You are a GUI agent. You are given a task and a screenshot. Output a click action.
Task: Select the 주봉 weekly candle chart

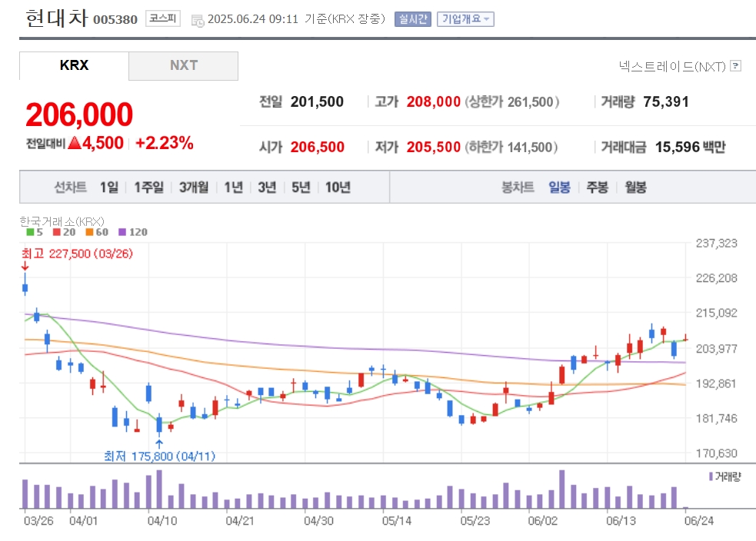pos(597,187)
